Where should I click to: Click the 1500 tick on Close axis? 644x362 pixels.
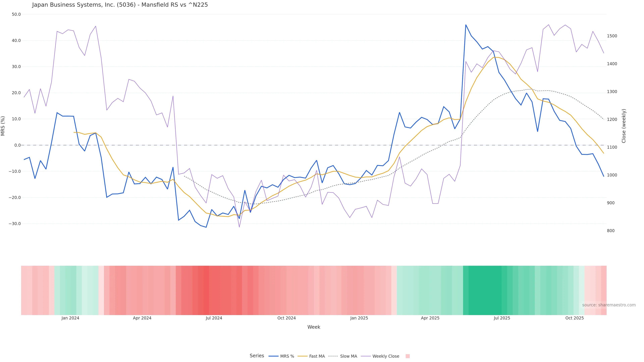(612, 36)
